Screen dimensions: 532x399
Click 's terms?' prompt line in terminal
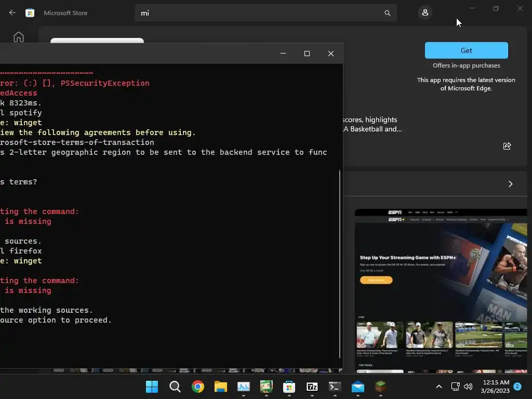19,182
